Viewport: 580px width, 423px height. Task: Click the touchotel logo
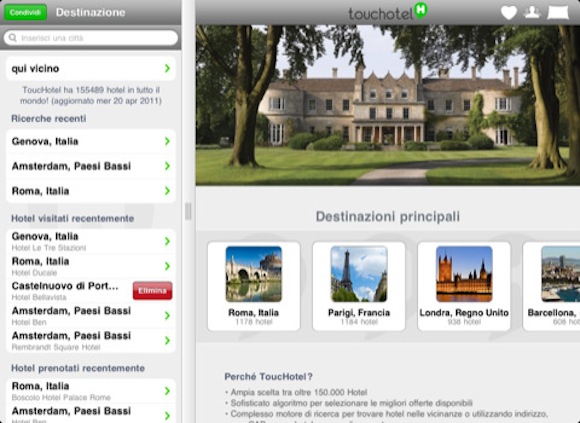point(387,12)
